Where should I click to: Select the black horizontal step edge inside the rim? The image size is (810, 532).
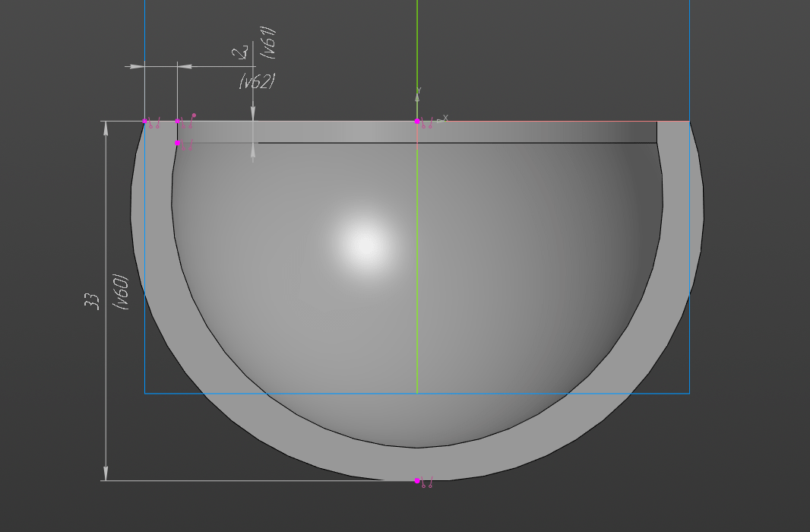[x=456, y=143]
